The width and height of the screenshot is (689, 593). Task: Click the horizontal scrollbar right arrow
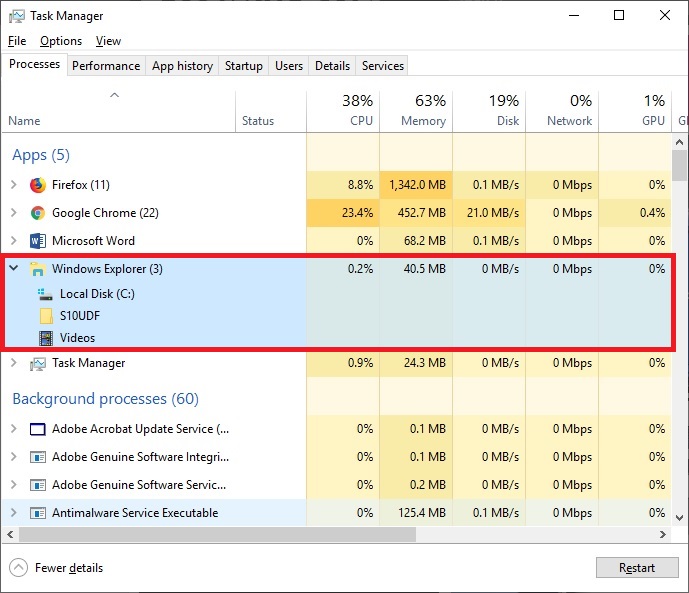pos(663,535)
